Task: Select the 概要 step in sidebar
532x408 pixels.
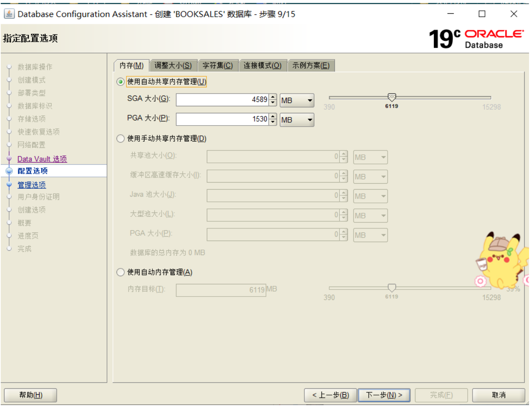Action: [x=24, y=223]
